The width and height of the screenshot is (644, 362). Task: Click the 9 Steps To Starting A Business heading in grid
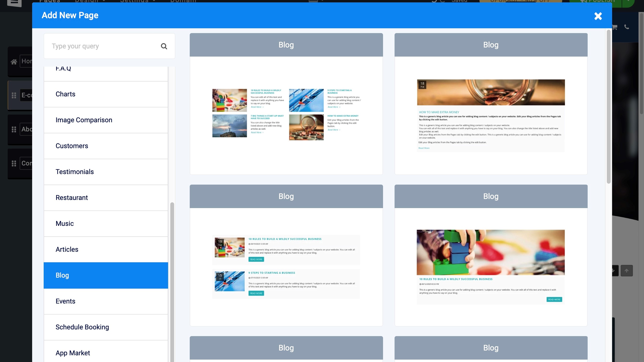[339, 91]
